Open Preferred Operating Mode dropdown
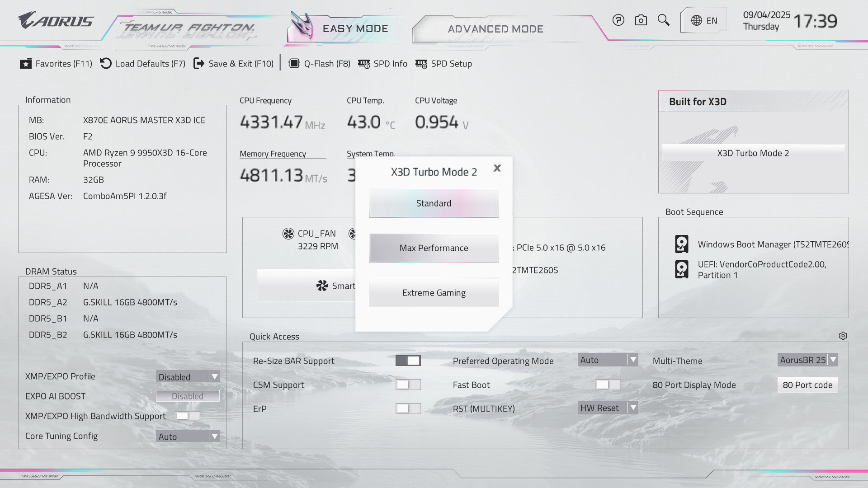 click(x=608, y=360)
